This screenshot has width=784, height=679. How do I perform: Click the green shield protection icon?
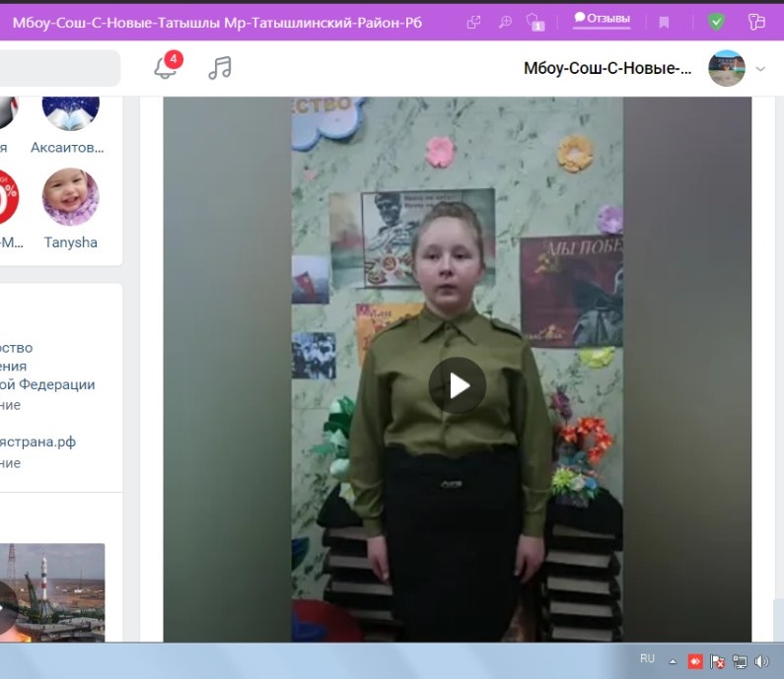[716, 22]
